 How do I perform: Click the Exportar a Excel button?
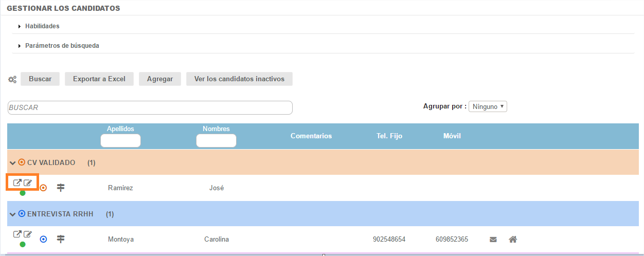(99, 79)
